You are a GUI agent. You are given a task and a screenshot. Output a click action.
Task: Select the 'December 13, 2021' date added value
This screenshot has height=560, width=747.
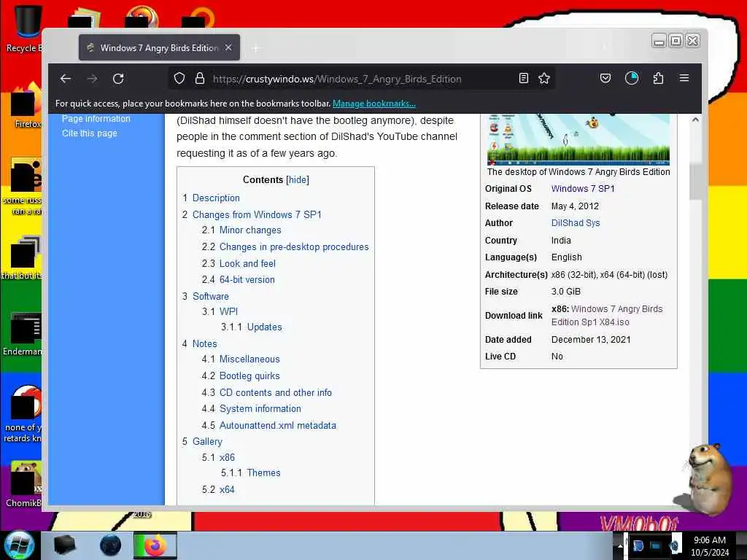[x=591, y=340]
